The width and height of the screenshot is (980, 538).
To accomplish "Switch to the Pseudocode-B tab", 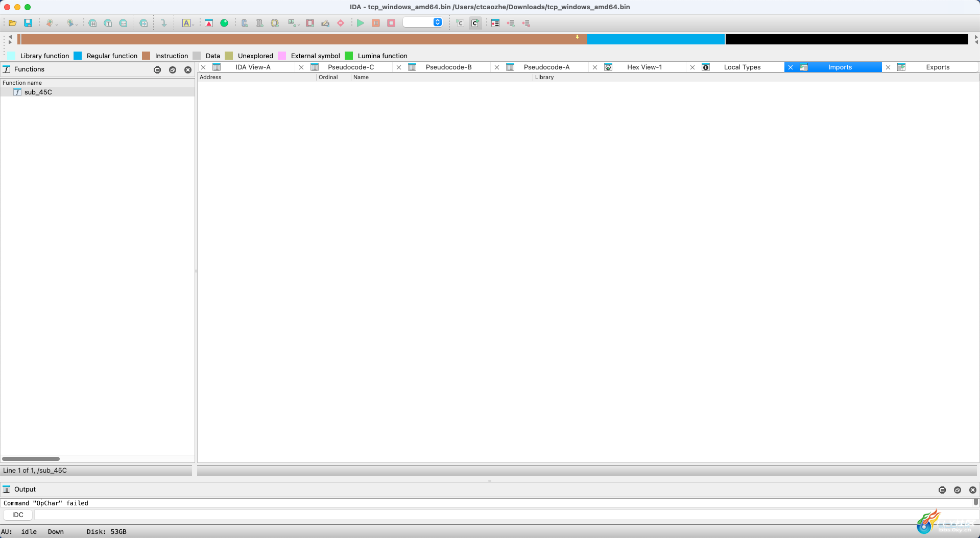I will (x=448, y=67).
